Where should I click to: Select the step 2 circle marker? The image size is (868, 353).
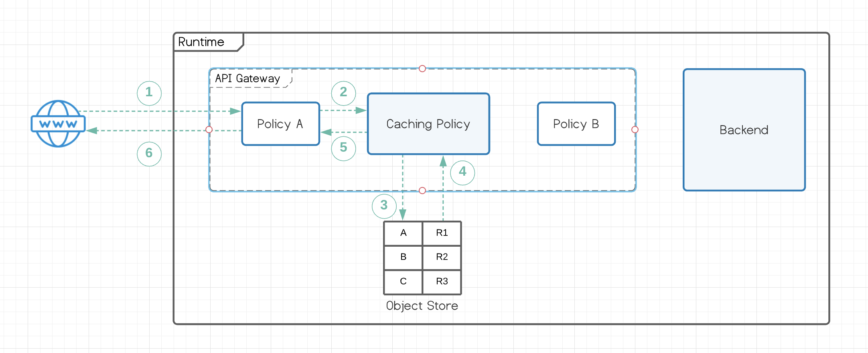click(343, 93)
